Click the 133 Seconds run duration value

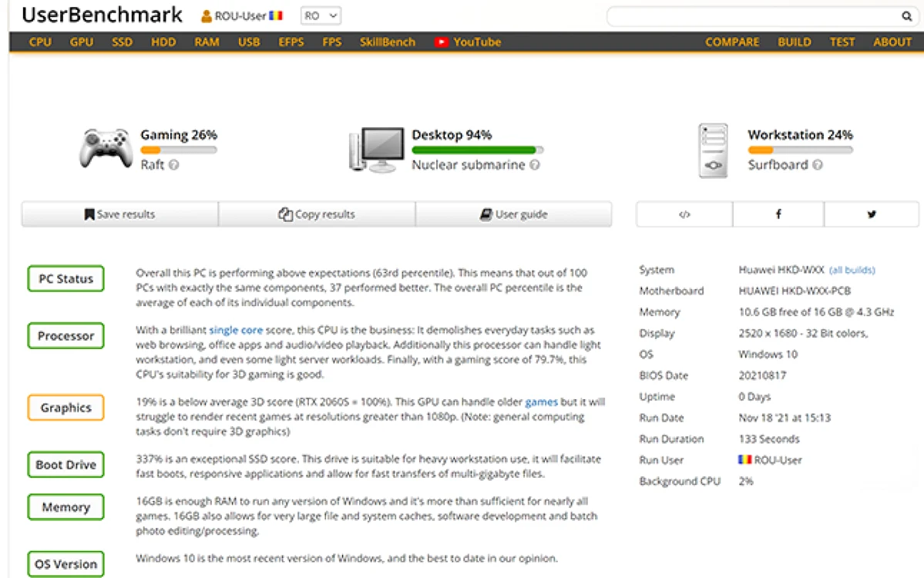(x=769, y=439)
